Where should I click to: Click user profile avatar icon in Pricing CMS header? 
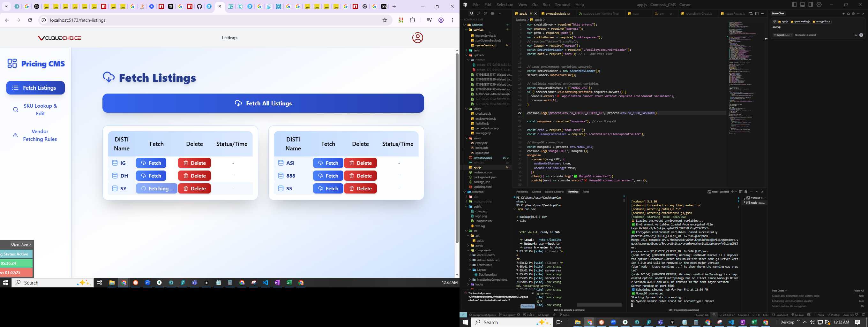pyautogui.click(x=417, y=38)
